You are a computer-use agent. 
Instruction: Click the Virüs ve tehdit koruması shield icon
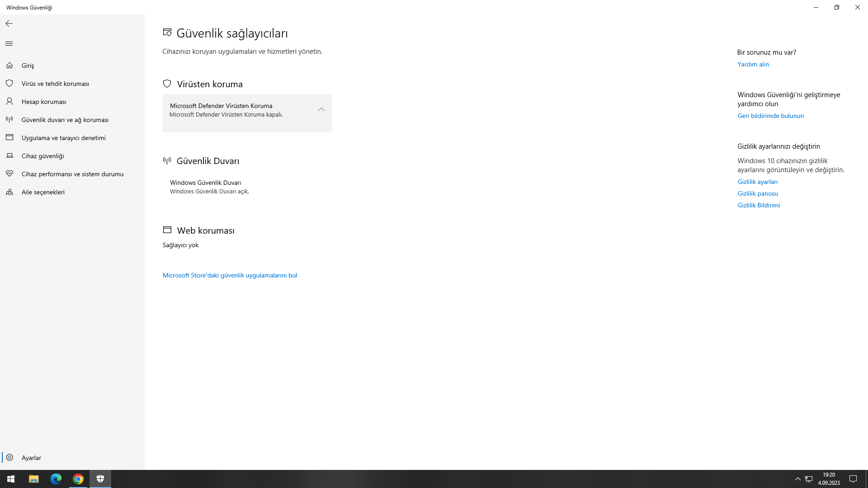[9, 84]
